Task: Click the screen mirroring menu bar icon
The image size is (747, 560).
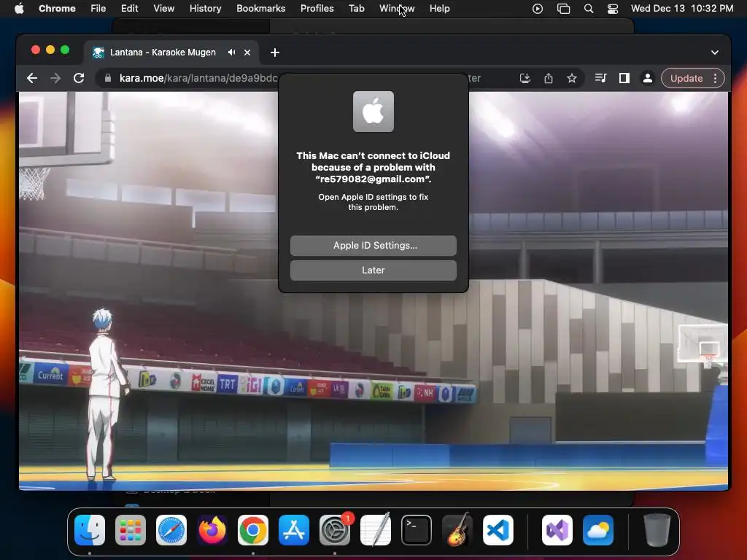Action: pyautogui.click(x=564, y=9)
